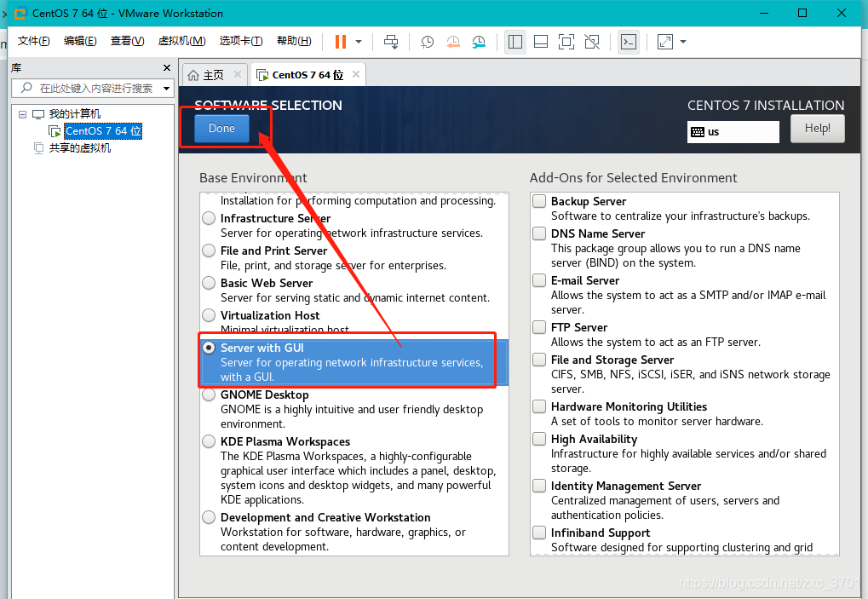This screenshot has width=868, height=599.
Task: Open the 帮助(H) menu
Action: tap(294, 41)
